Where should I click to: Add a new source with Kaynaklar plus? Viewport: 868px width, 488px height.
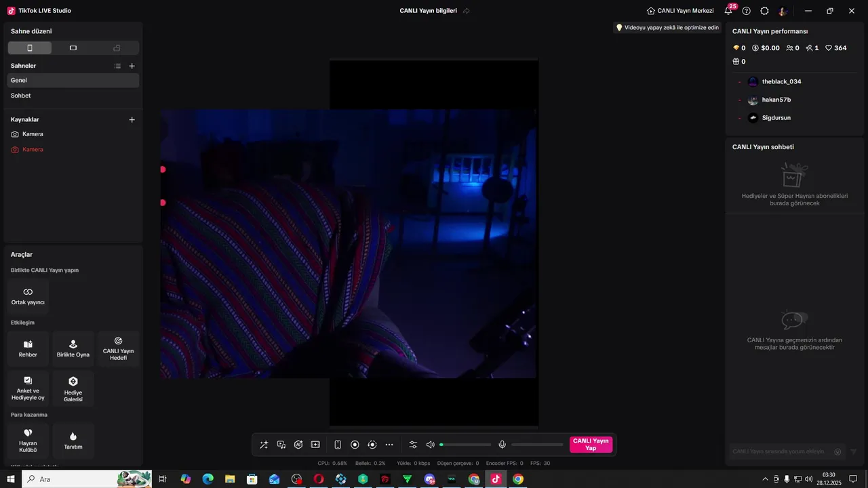click(132, 119)
